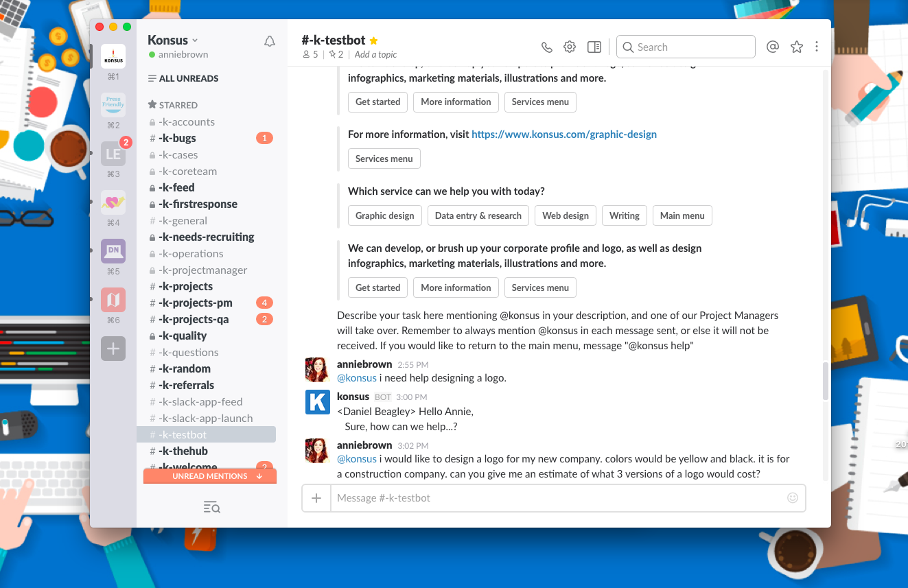The width and height of the screenshot is (908, 588).
Task: Open All Unreads view
Action: coord(183,78)
